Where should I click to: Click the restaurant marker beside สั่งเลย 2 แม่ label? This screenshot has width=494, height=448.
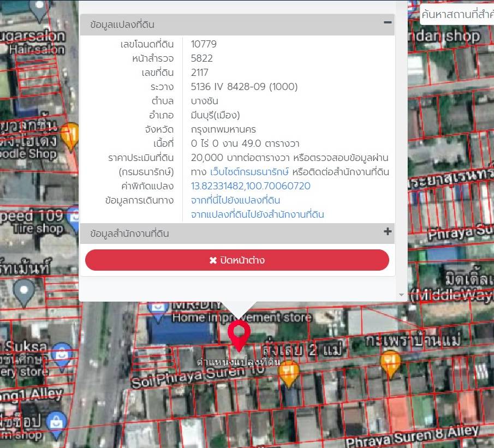tap(289, 373)
